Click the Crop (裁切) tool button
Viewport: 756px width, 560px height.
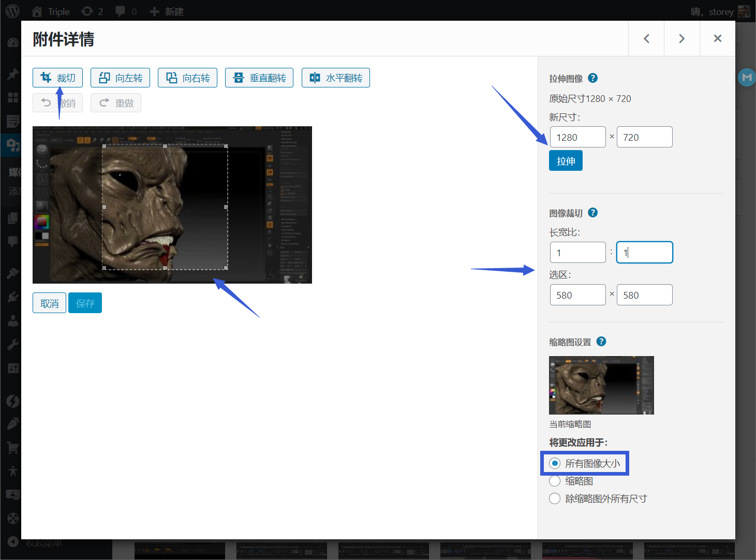[57, 78]
